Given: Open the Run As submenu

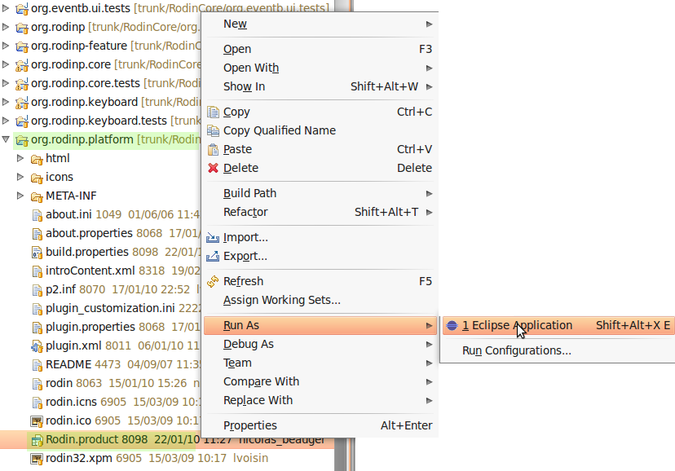Looking at the screenshot, I should click(x=319, y=325).
